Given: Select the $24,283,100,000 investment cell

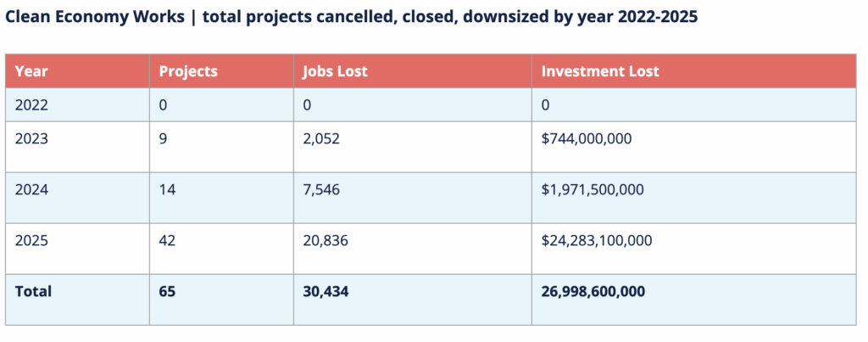Looking at the screenshot, I should pos(597,240).
